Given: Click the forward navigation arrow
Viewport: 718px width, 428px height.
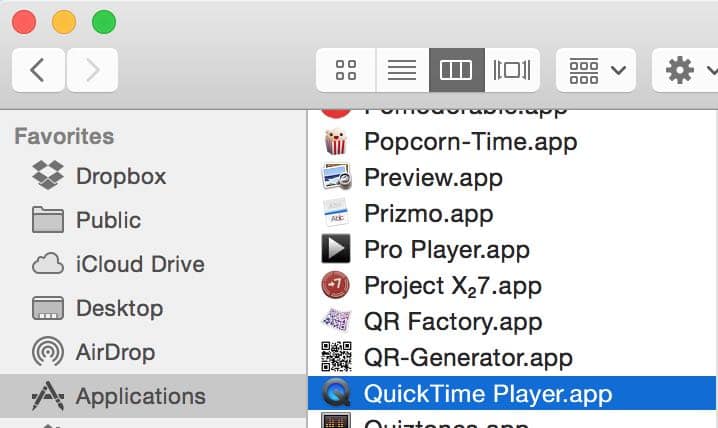Looking at the screenshot, I should (x=92, y=70).
